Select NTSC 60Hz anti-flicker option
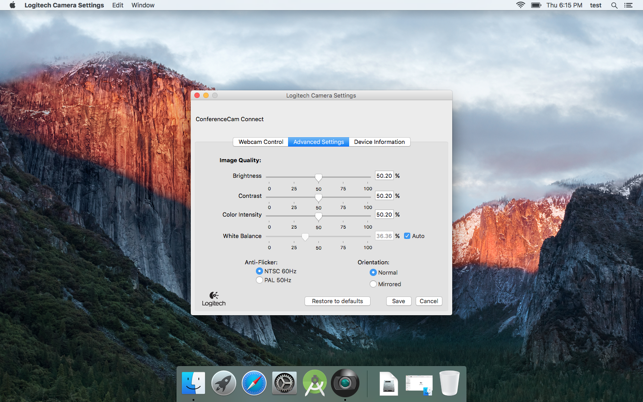The height and width of the screenshot is (402, 643). coord(259,271)
